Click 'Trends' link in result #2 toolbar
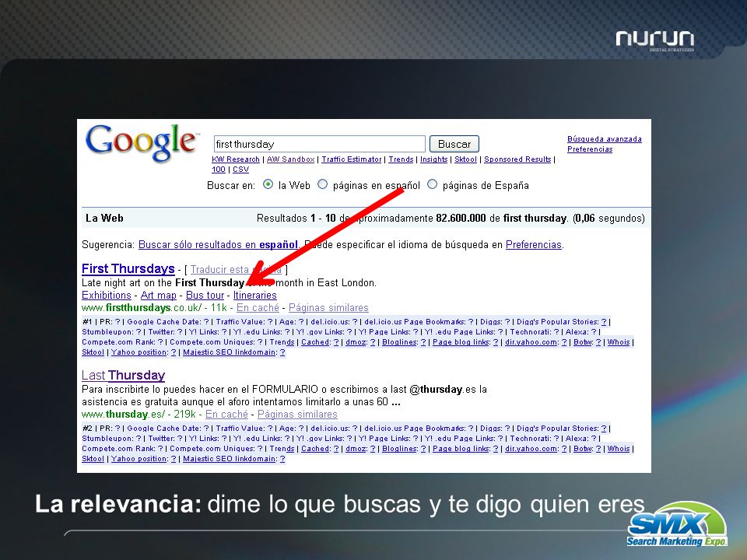 coord(282,449)
